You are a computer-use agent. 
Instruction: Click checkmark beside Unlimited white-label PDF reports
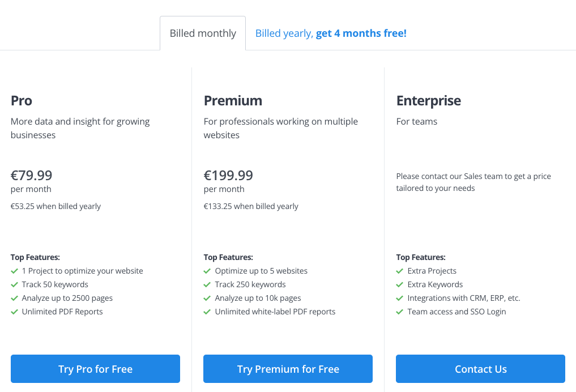click(x=207, y=312)
